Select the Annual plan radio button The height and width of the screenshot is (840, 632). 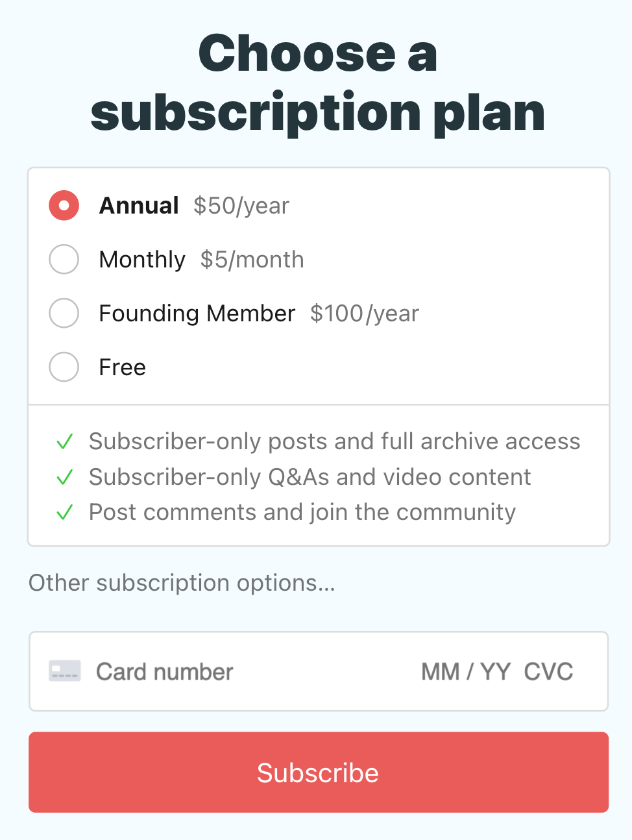pos(64,206)
